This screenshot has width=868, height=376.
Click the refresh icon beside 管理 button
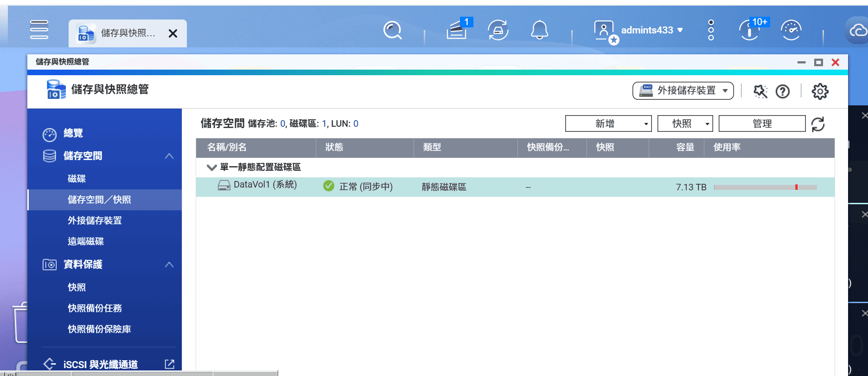818,124
